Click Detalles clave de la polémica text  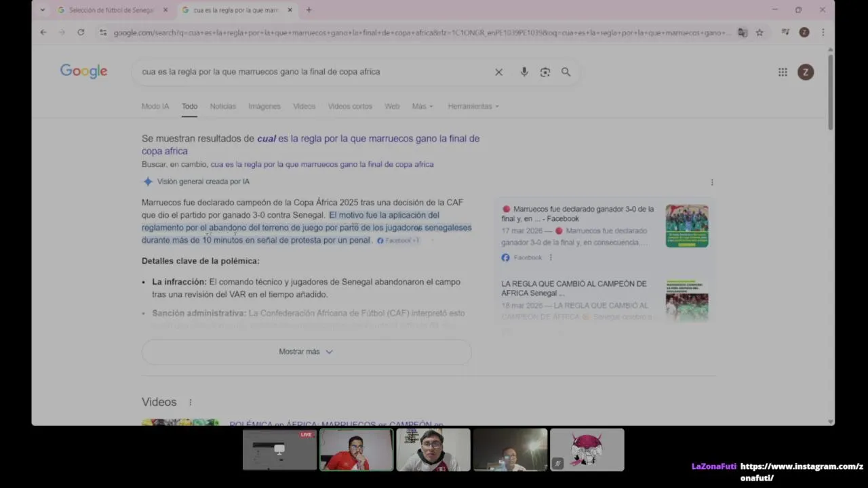pyautogui.click(x=201, y=261)
